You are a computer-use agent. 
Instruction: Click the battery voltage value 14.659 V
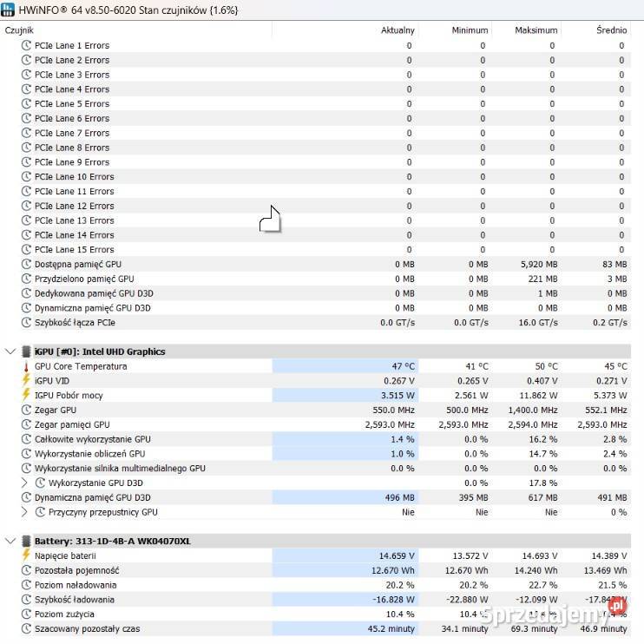pos(397,556)
